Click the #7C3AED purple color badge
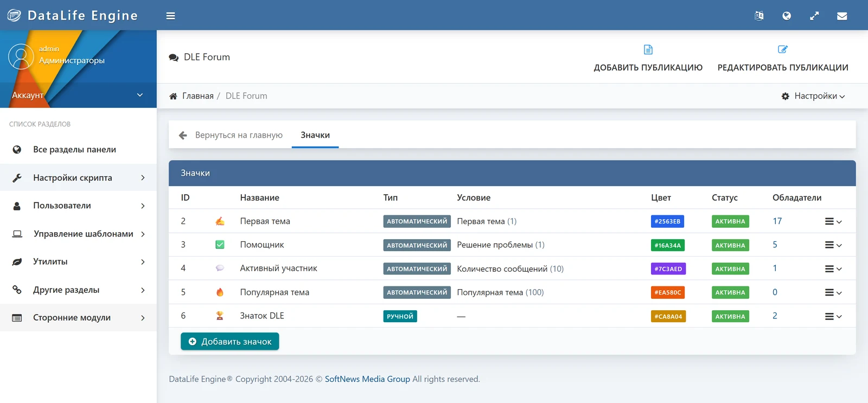This screenshot has width=868, height=403. (x=668, y=268)
